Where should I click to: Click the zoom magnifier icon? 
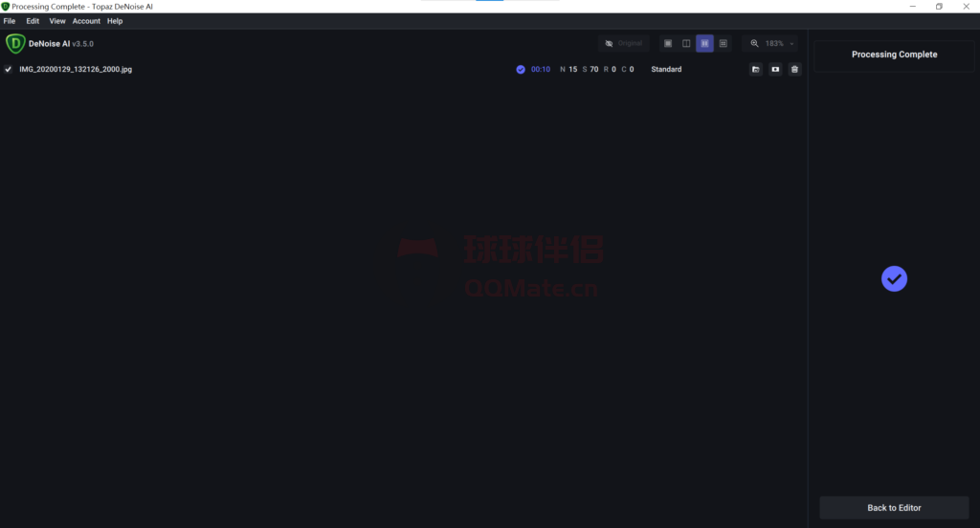(x=754, y=44)
